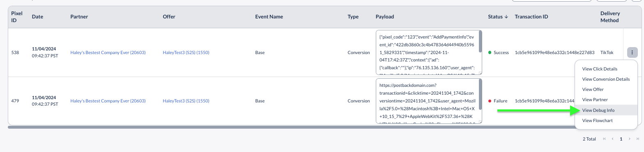Click the Event Name column header
Viewport: 644px width, 152px height.
[x=269, y=17]
